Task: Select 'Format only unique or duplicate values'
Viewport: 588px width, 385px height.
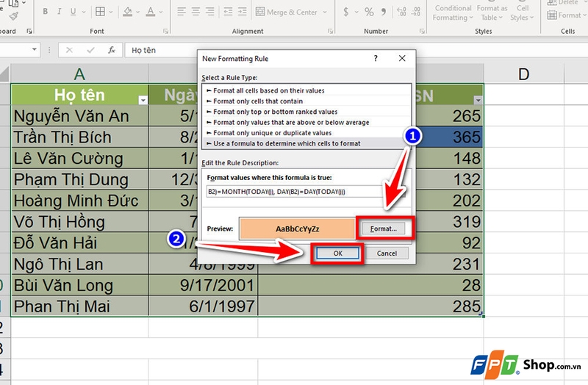Action: pos(306,133)
